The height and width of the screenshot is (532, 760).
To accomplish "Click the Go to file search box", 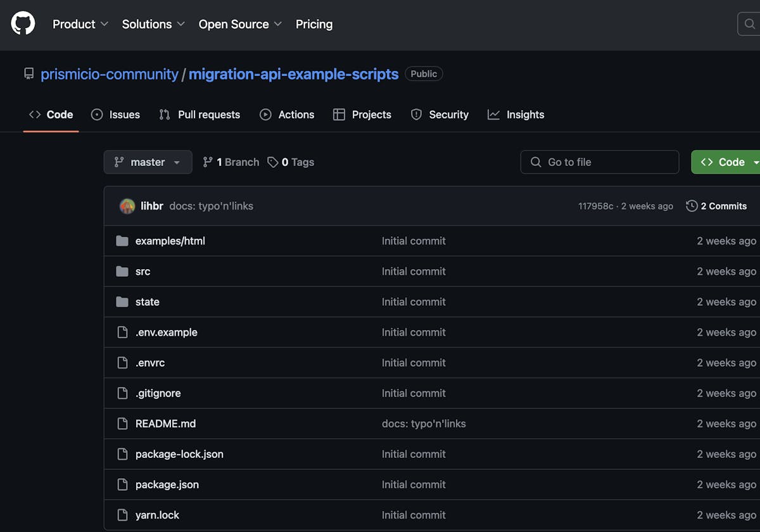I will (599, 162).
